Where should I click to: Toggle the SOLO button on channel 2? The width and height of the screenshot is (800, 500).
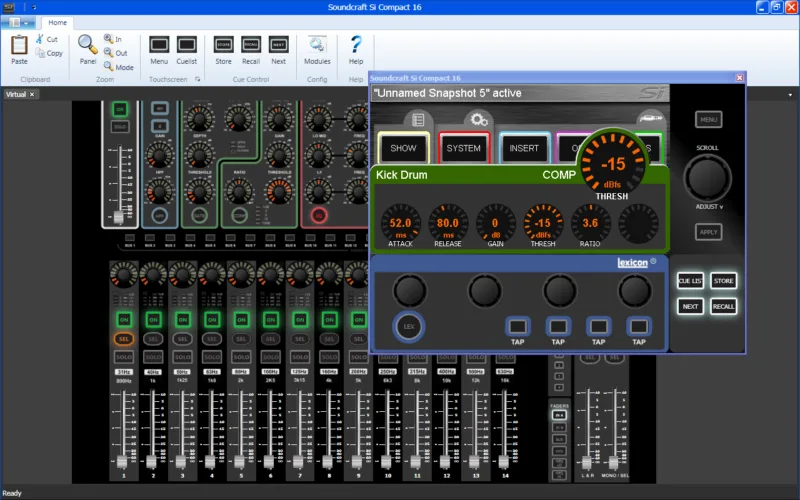coord(153,357)
